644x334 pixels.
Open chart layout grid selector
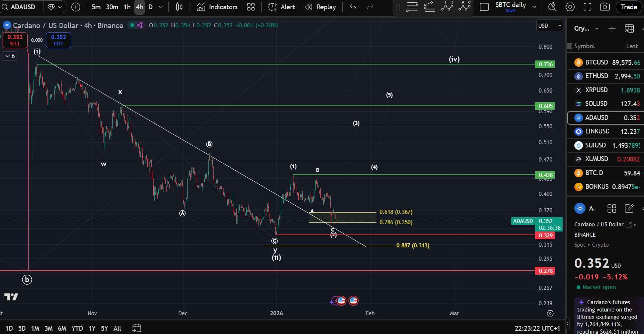click(x=251, y=7)
